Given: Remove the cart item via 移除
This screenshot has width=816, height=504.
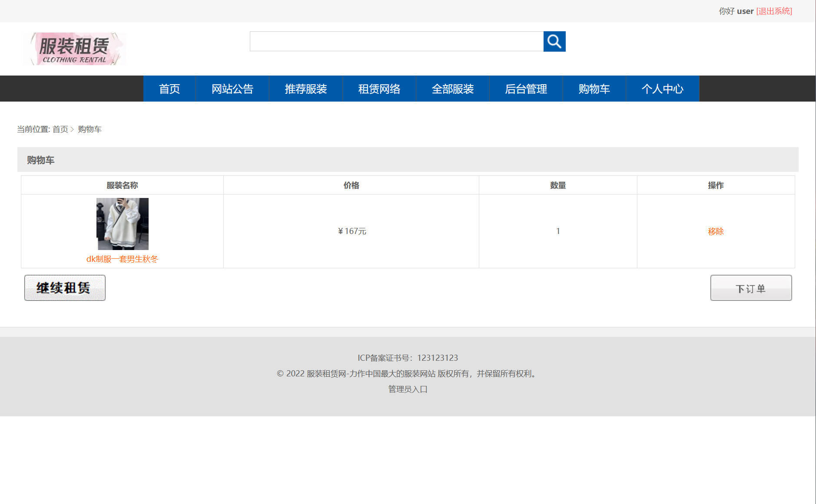Looking at the screenshot, I should point(715,231).
